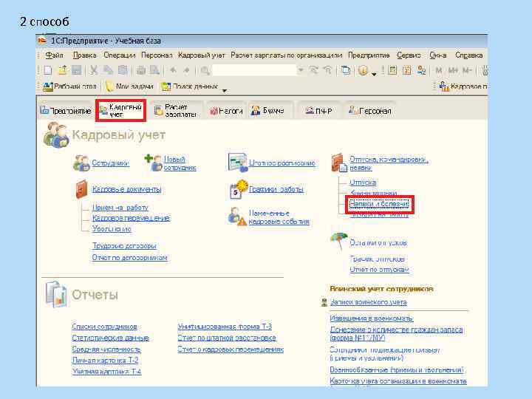Switch to the ПФР tab
Screen dimensions: 532x399
pos(318,111)
